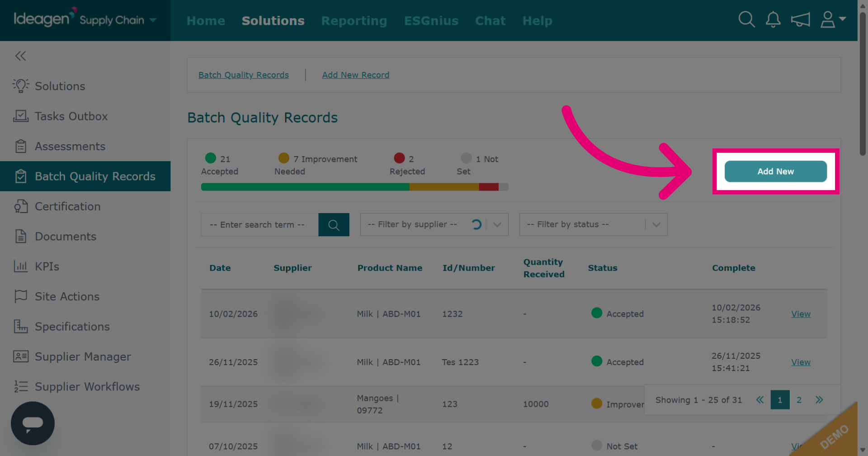
Task: Open Solutions lightbulb sidebar item
Action: point(21,86)
